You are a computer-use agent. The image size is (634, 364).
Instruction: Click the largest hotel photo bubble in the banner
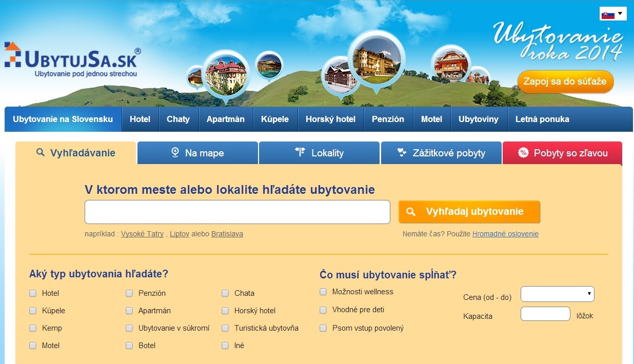[376, 58]
